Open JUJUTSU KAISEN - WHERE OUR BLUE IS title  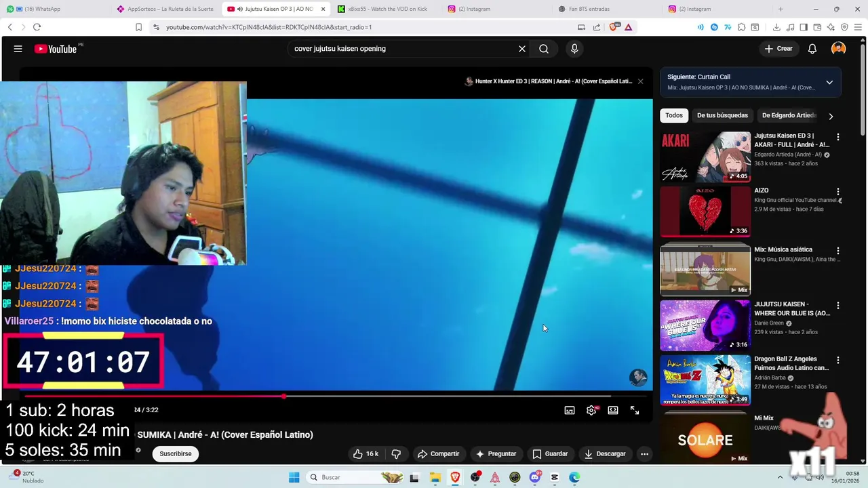click(x=792, y=308)
